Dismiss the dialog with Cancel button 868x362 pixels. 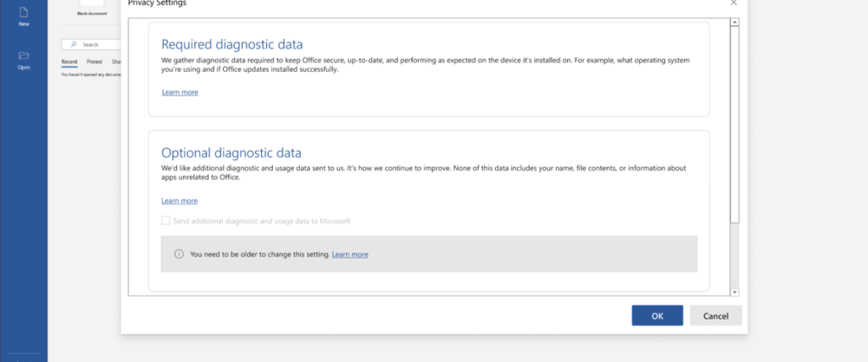pos(715,315)
